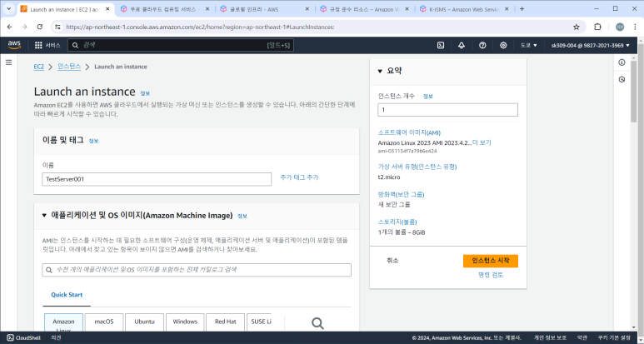644x344 pixels.
Task: Select the Ubuntu AMI tile
Action: tap(144, 322)
